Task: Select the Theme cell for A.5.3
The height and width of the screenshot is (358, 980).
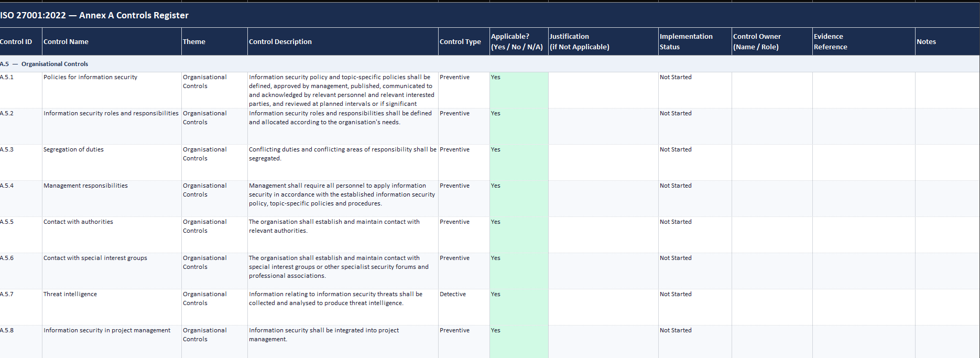Action: 214,162
